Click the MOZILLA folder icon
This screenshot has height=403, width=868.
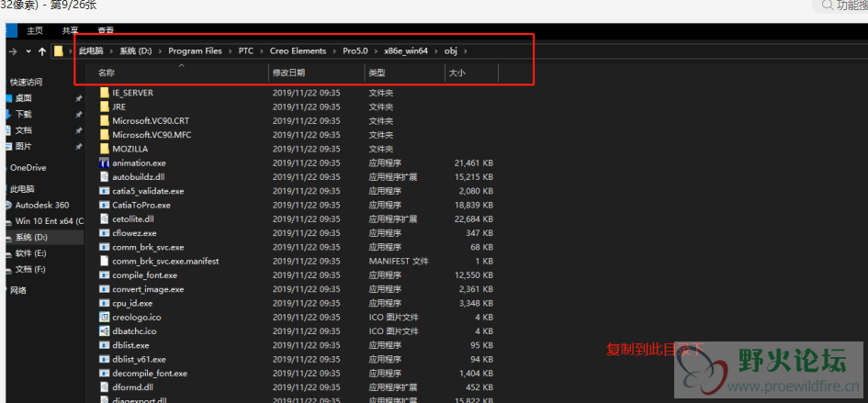click(105, 149)
